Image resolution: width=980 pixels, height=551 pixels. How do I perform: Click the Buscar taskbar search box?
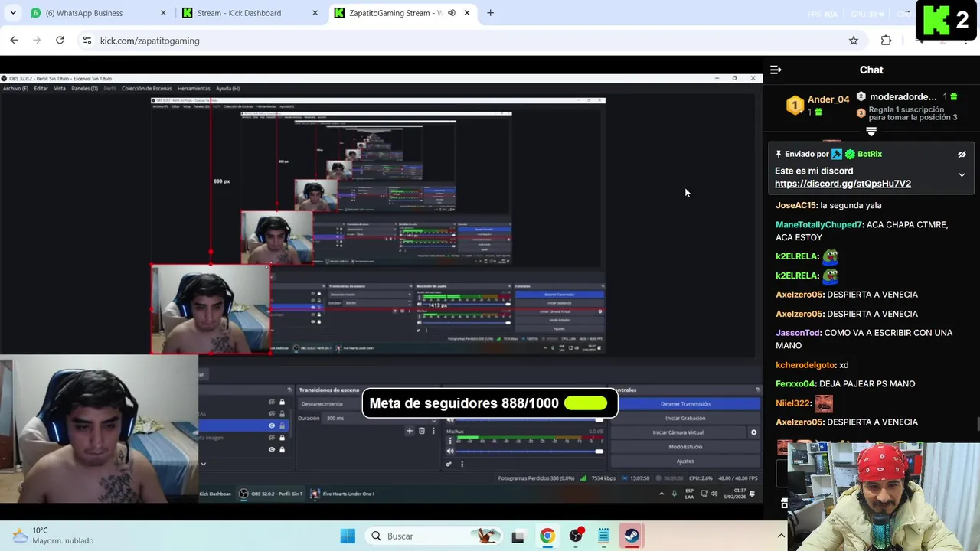pos(435,536)
